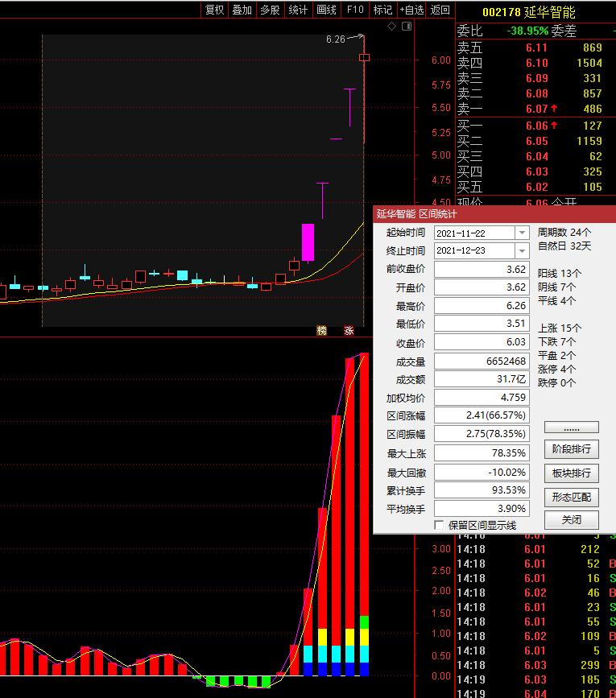Open the 复权 menu in the toolbar
This screenshot has width=616, height=698.
(x=214, y=10)
